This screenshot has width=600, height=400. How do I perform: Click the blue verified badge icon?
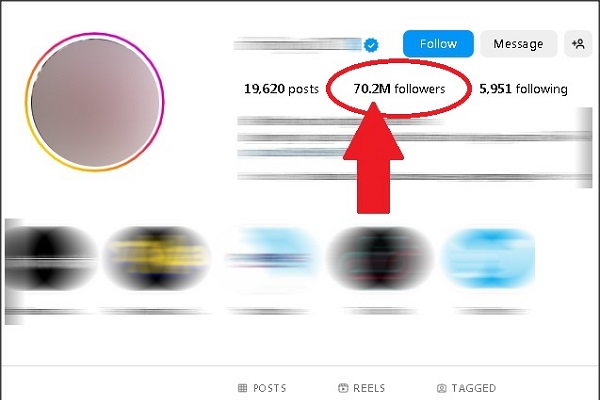point(371,45)
